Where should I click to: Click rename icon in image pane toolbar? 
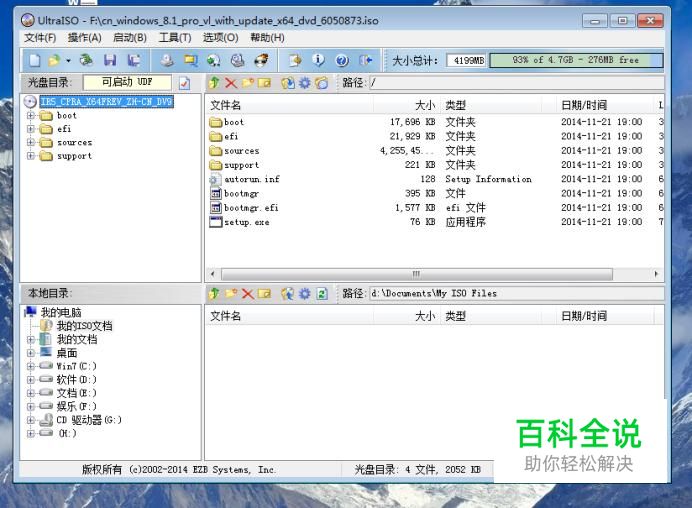pyautogui.click(x=264, y=83)
